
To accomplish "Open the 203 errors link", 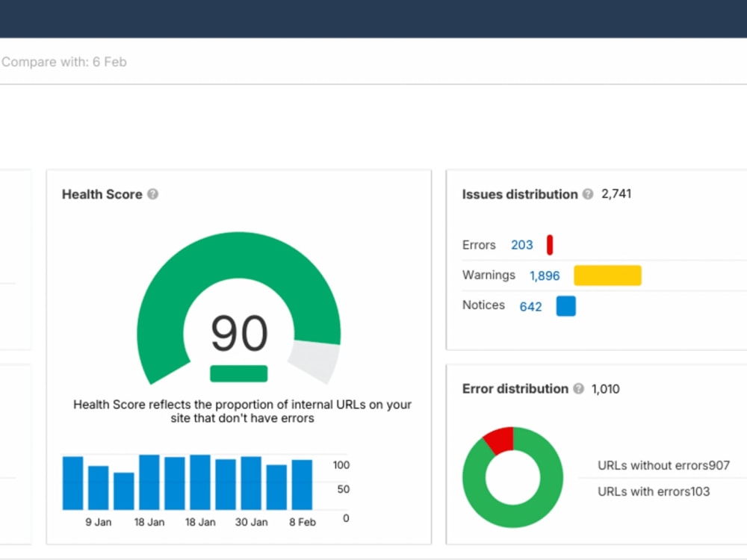I will (x=521, y=245).
